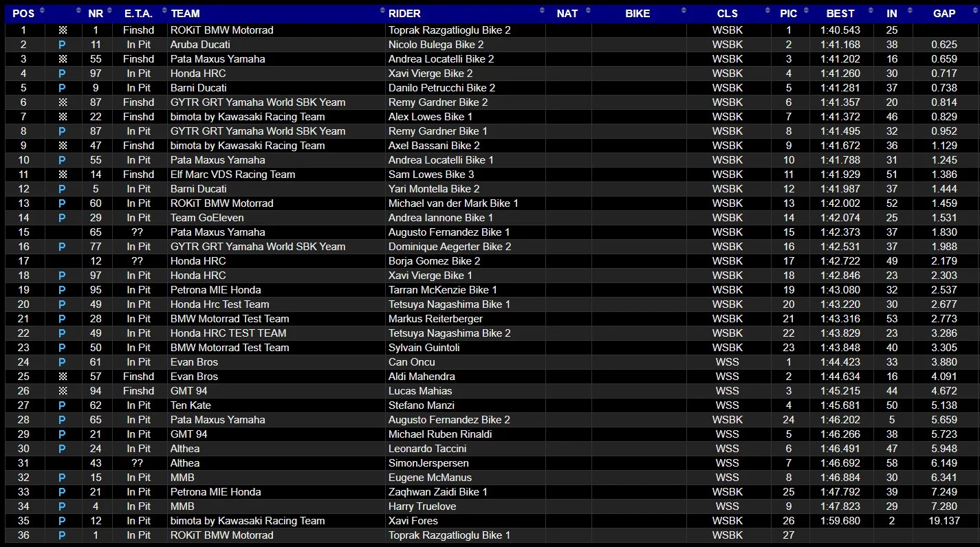Select rider name Toprak Razgatlioglu Bike 1

[x=449, y=535]
